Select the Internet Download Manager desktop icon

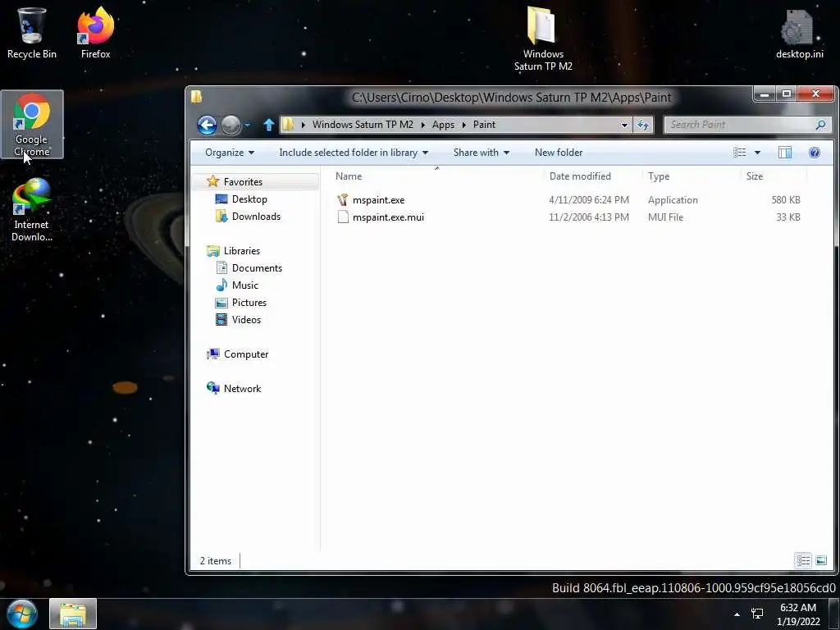(32, 210)
